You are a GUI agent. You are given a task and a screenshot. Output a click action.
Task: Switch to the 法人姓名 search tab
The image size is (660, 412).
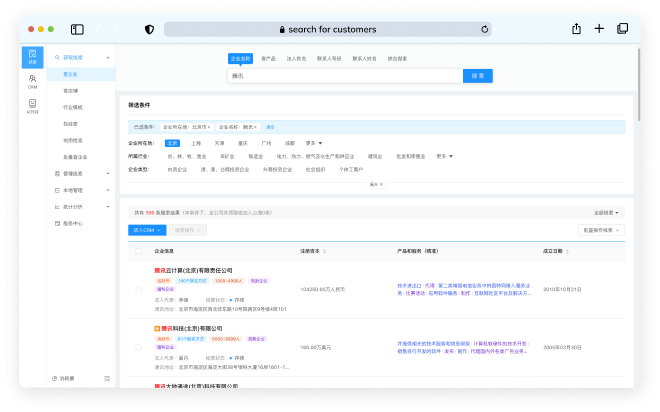click(296, 58)
